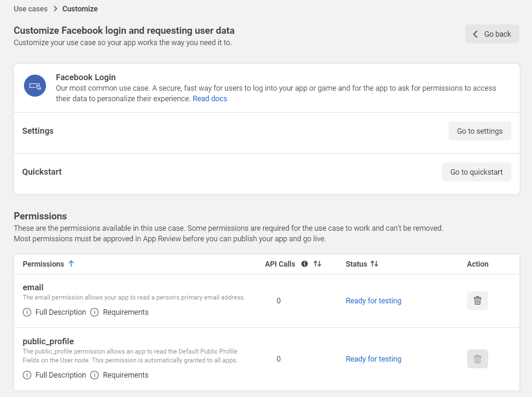Click the Go to settings button

(x=480, y=131)
